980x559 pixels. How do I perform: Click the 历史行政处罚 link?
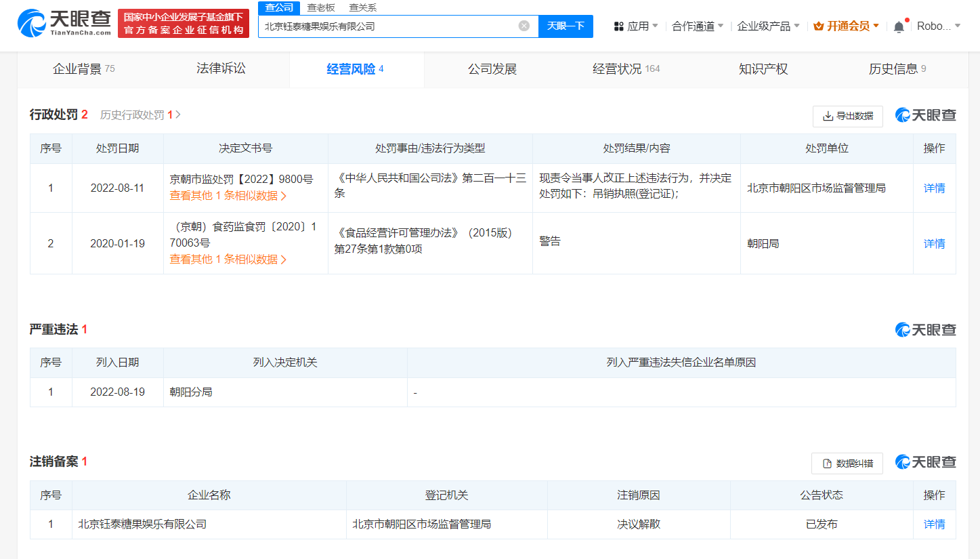(135, 115)
